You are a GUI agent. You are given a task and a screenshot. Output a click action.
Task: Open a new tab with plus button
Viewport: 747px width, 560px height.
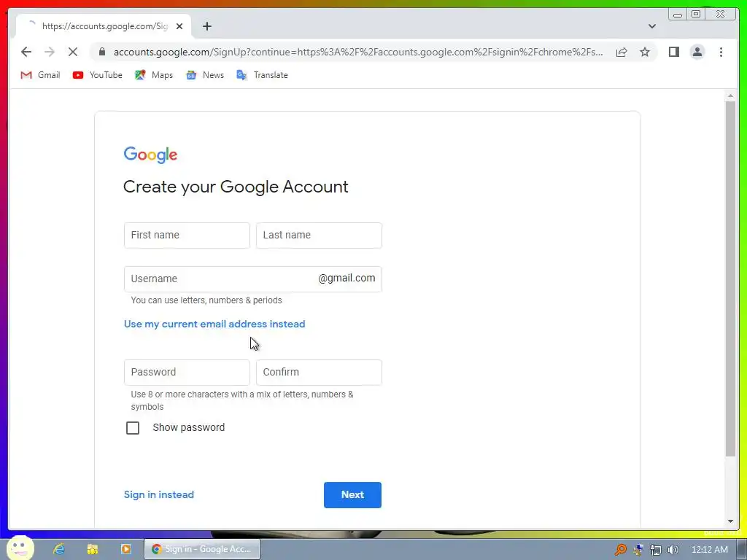[x=206, y=26]
